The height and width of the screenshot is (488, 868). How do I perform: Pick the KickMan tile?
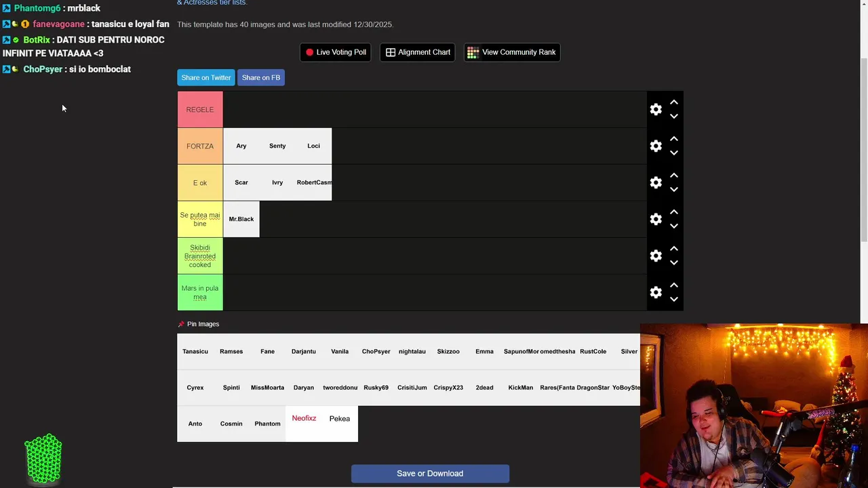pyautogui.click(x=521, y=388)
